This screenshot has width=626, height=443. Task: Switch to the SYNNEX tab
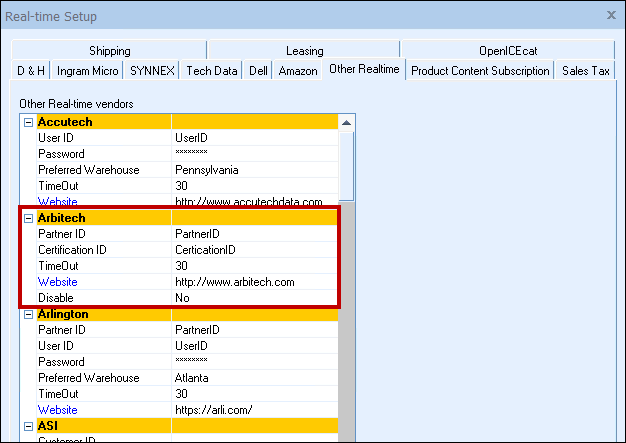[x=152, y=71]
